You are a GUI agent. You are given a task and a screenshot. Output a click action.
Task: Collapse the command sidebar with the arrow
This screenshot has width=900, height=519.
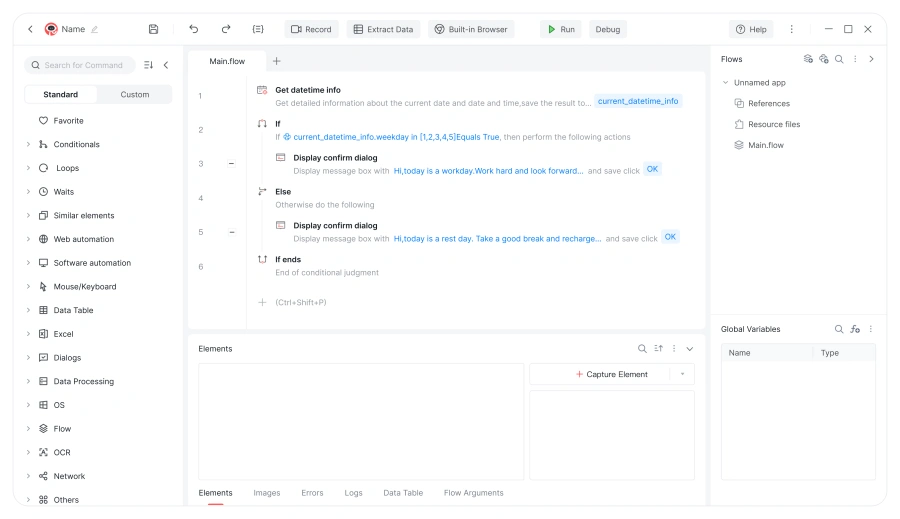coord(166,65)
